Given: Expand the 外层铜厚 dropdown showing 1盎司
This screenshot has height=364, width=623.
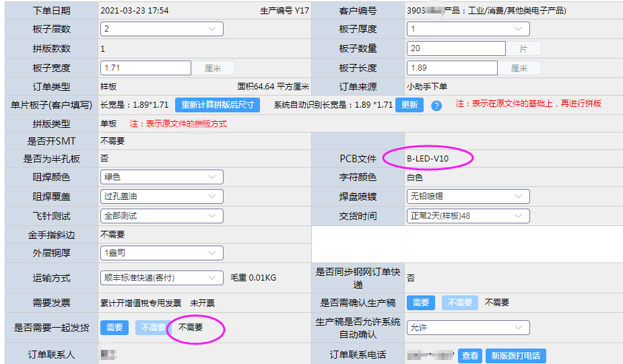Looking at the screenshot, I should click(162, 253).
